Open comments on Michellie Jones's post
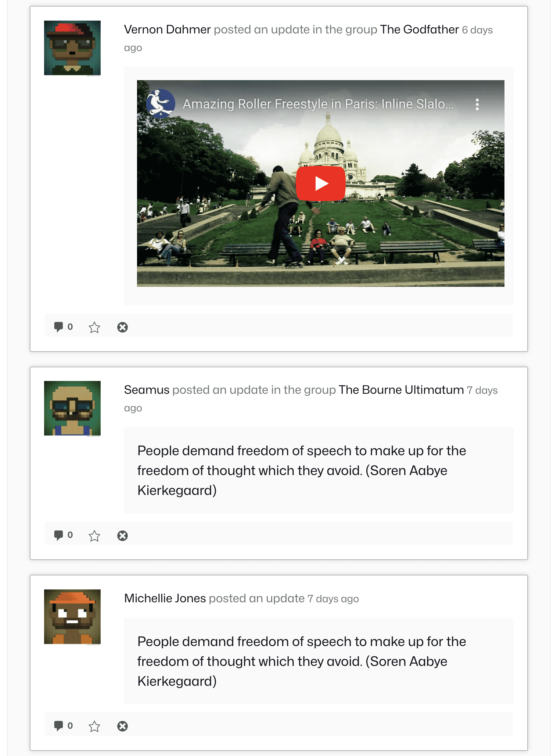Image resolution: width=557 pixels, height=756 pixels. point(63,726)
